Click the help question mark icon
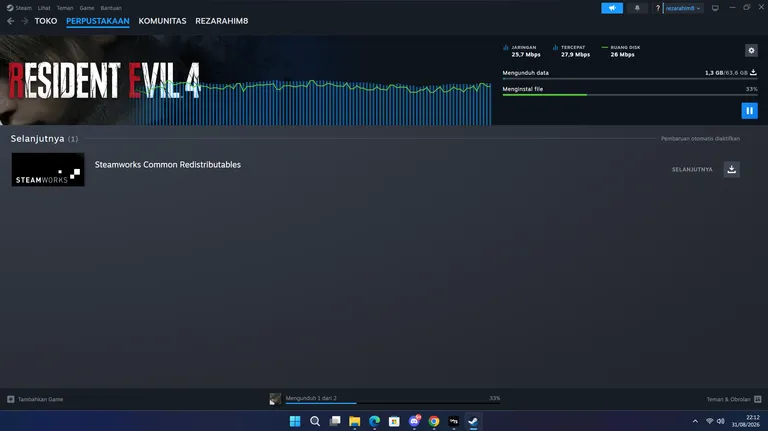This screenshot has width=768, height=431. tap(658, 8)
